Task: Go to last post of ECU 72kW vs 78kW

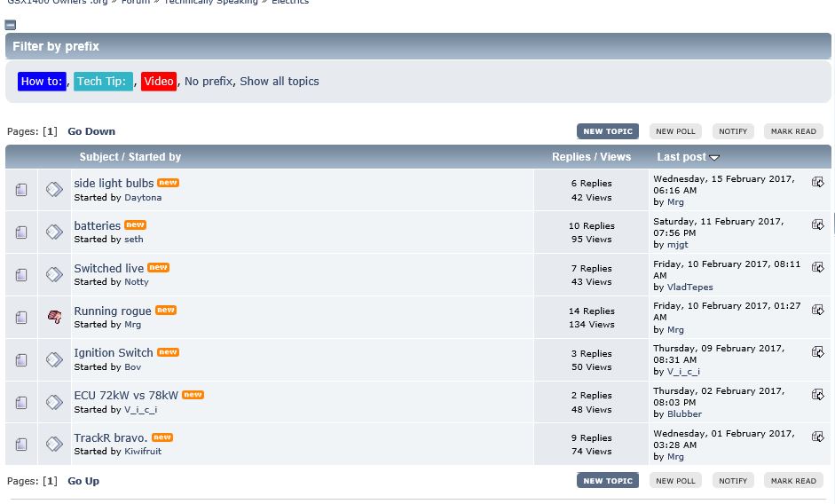Action: [818, 395]
